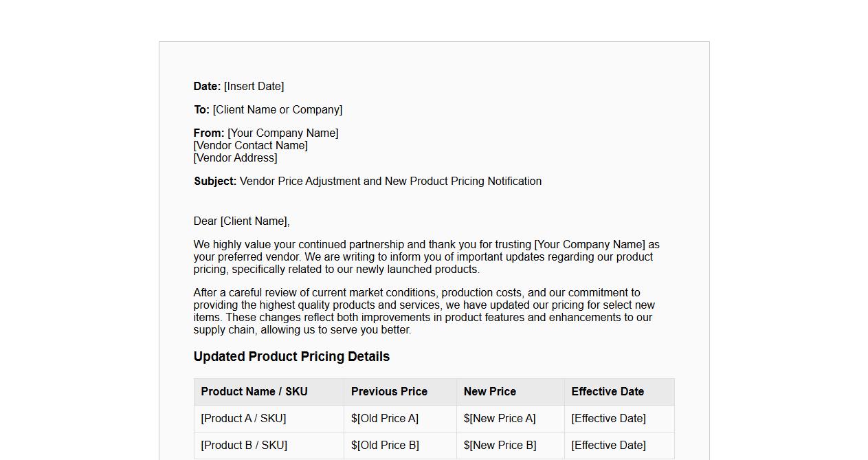Click the Effective Date cell in Product B row
The width and height of the screenshot is (868, 460).
(608, 446)
